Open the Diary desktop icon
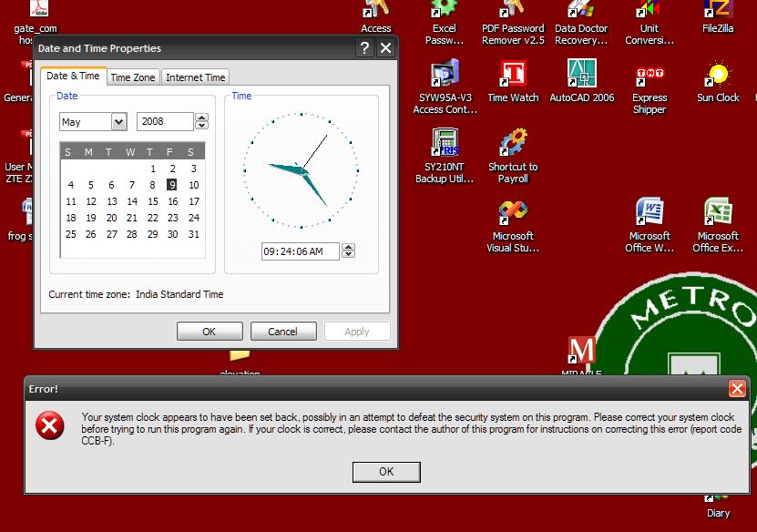Image resolution: width=757 pixels, height=532 pixels. [718, 506]
